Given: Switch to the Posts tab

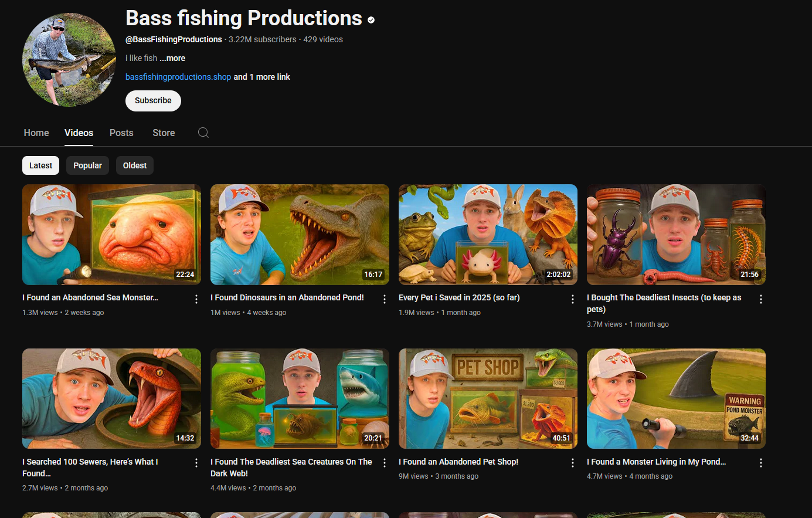Looking at the screenshot, I should tap(121, 133).
